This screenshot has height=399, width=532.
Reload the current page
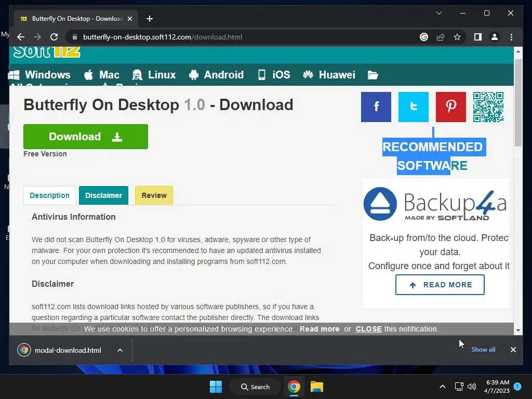[54, 37]
